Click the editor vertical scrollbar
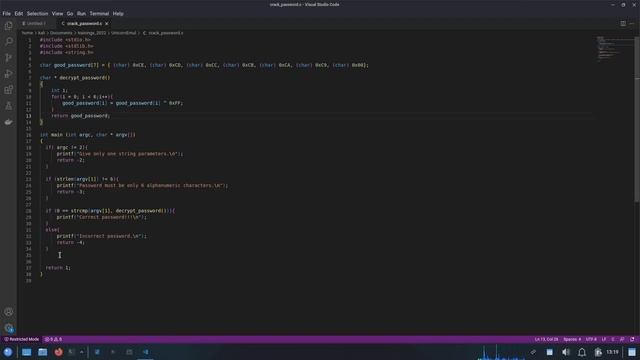This screenshot has width=640, height=360. tap(637, 118)
